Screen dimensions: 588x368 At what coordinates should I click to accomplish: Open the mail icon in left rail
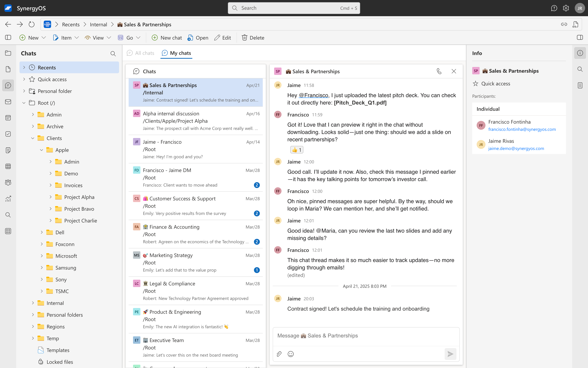(x=8, y=102)
